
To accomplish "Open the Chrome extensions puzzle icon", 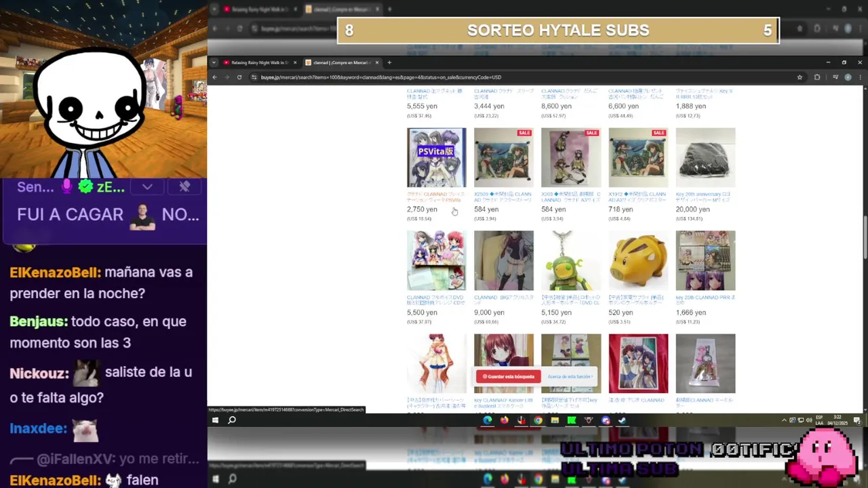I will [x=816, y=77].
